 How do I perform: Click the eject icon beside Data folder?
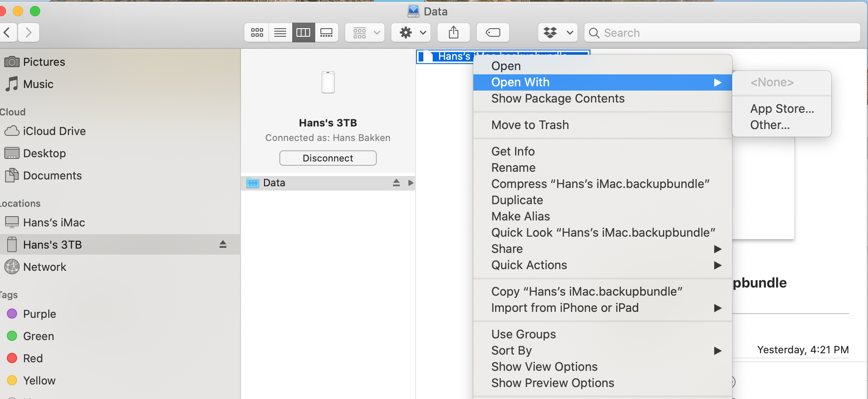[x=396, y=183]
